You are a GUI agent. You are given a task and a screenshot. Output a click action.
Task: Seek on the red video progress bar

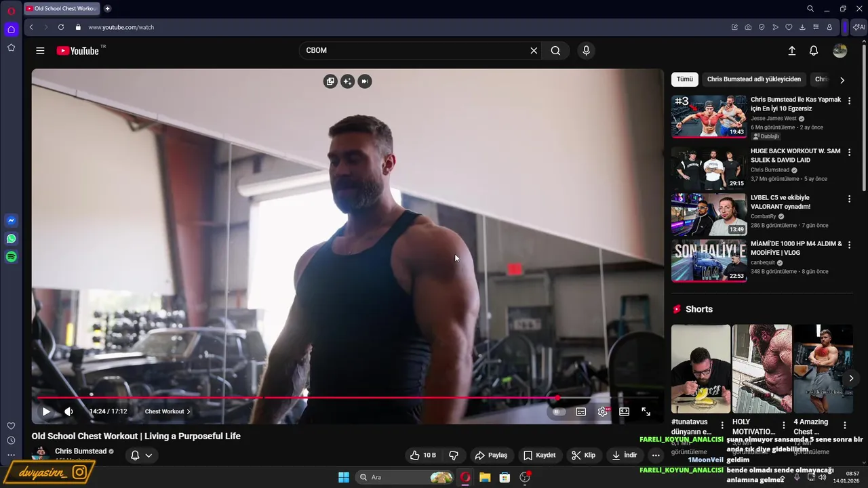coord(347,398)
